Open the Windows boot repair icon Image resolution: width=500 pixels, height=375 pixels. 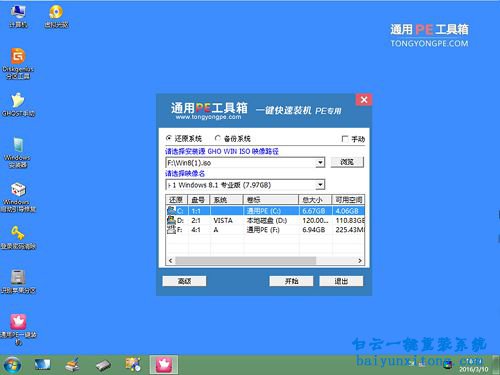(x=18, y=197)
